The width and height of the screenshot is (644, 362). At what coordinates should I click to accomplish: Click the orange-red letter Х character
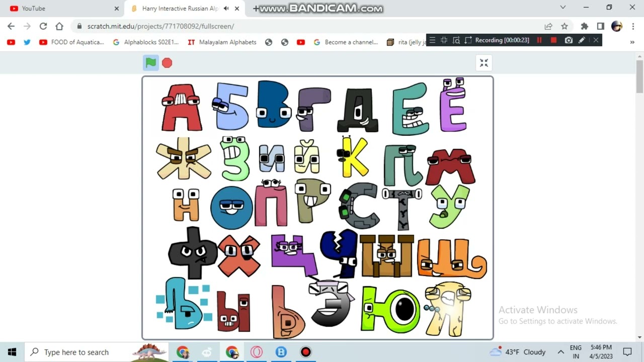(x=239, y=255)
